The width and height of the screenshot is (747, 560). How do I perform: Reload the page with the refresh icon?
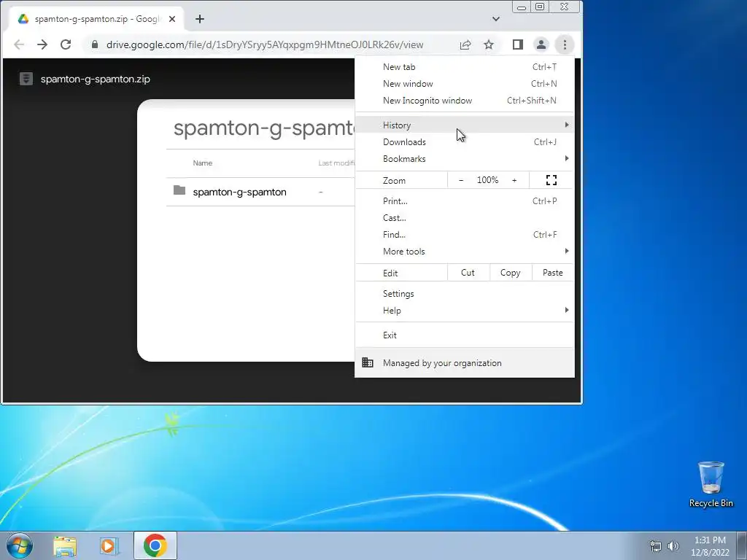point(66,44)
